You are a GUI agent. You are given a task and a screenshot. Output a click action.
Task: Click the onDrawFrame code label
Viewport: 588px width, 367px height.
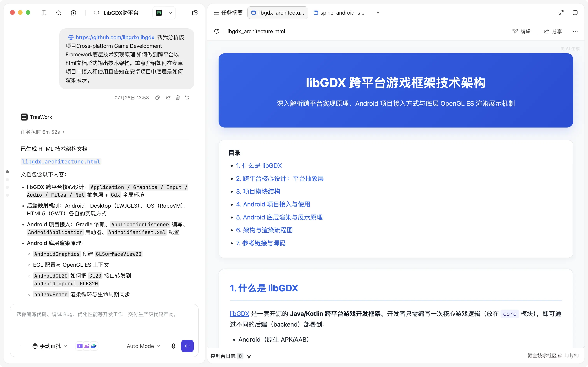51,294
